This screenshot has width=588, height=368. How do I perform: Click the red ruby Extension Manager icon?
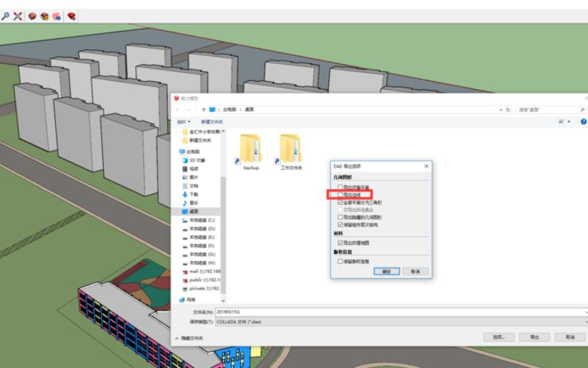(71, 15)
